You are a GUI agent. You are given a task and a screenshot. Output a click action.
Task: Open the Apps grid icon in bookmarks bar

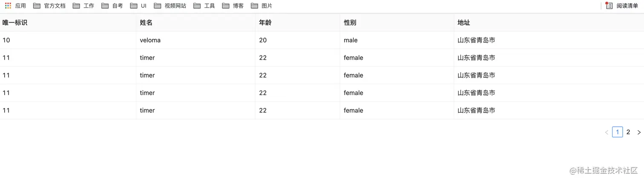pos(8,6)
